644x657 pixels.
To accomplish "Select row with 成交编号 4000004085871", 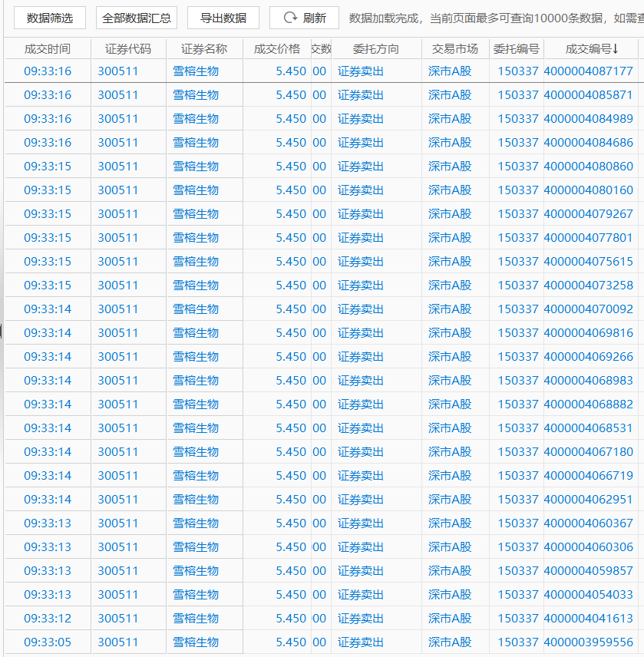I will 322,95.
